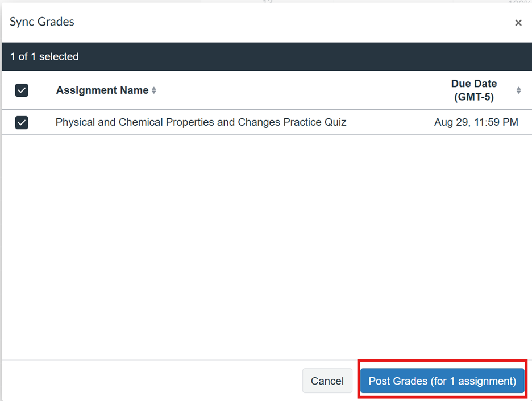
Task: Click the Sync Grades dialog title
Action: pos(41,22)
